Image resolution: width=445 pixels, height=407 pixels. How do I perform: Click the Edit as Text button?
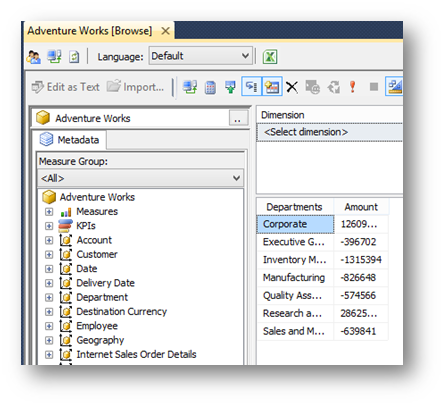tap(66, 87)
